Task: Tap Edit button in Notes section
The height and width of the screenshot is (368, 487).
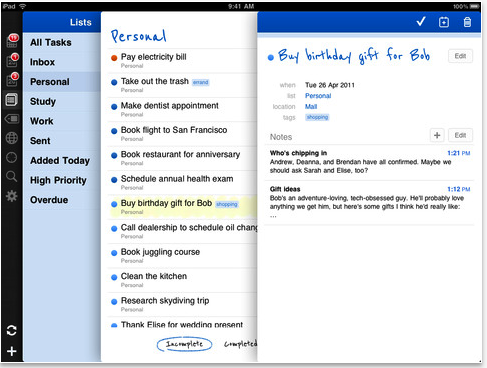Action: pyautogui.click(x=460, y=135)
